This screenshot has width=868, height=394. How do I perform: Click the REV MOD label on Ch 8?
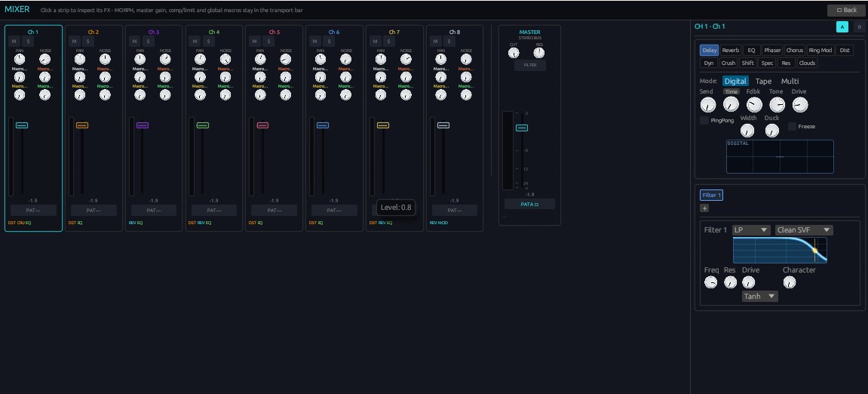[439, 223]
